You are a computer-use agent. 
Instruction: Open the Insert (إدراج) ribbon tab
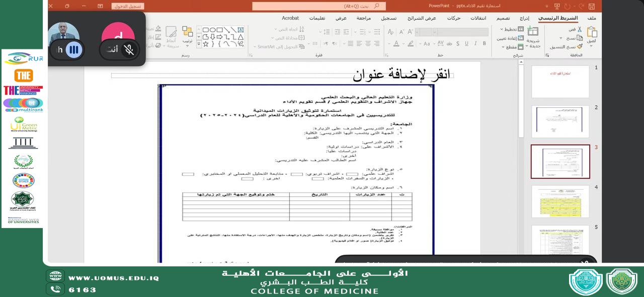[x=524, y=18]
